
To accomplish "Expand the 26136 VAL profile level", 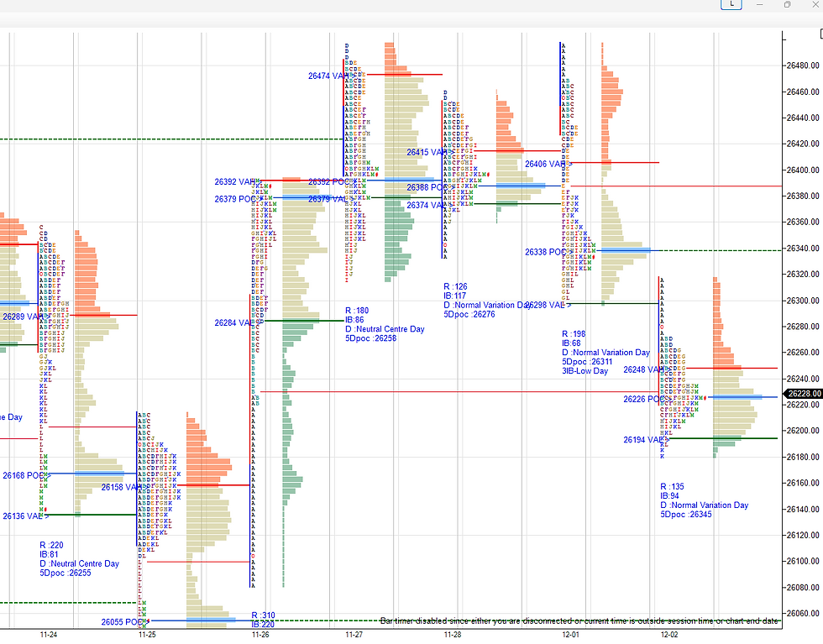I will tap(20, 515).
